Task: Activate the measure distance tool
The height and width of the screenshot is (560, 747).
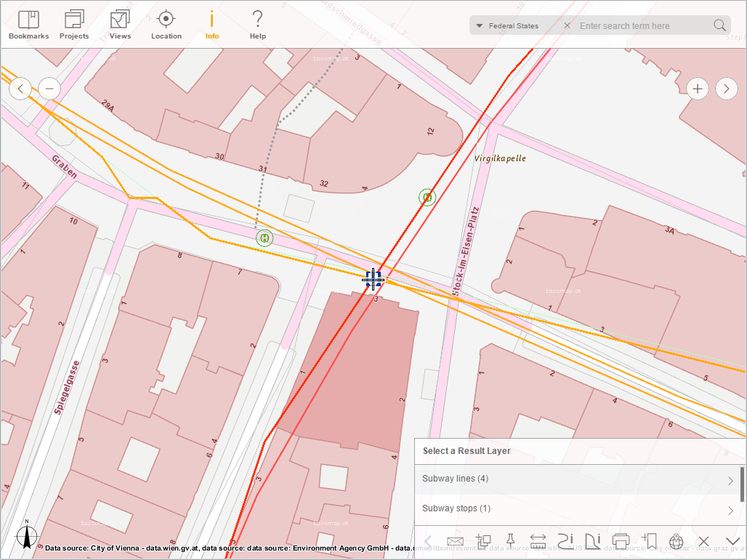Action: tap(538, 541)
